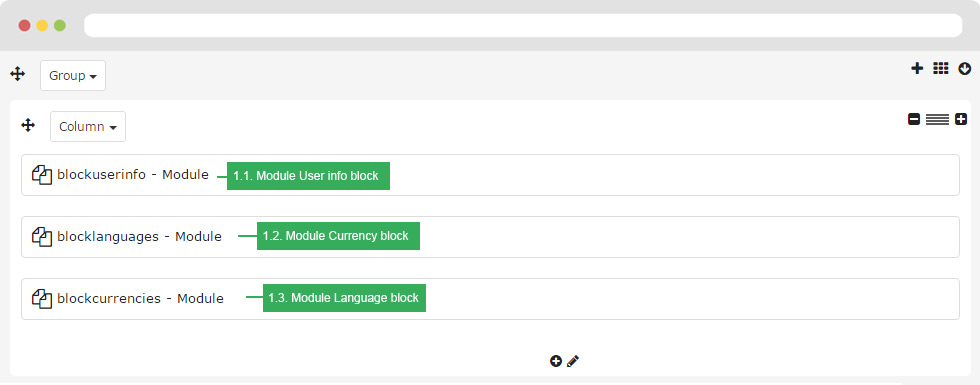Select the blocklanguages - Module row
The height and width of the screenshot is (385, 980).
click(x=491, y=237)
